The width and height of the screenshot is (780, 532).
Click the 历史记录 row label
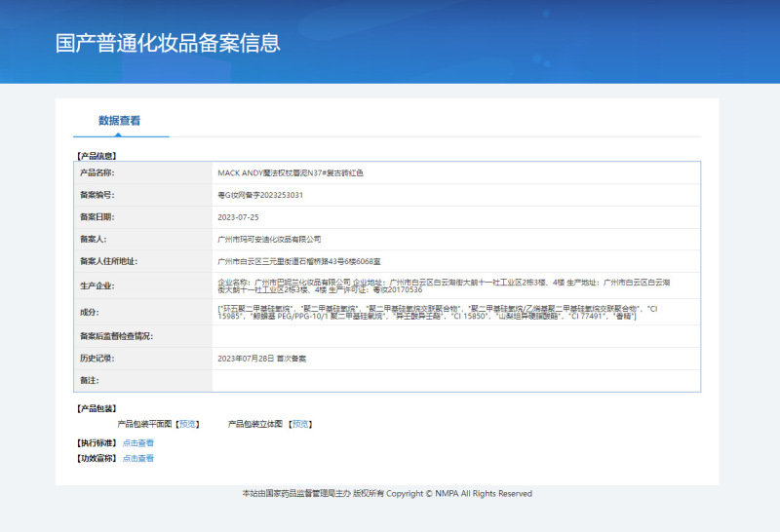97,358
